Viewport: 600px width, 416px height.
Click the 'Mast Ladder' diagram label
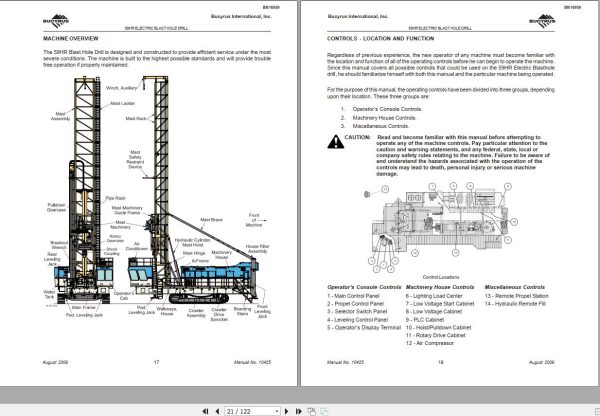(123, 103)
